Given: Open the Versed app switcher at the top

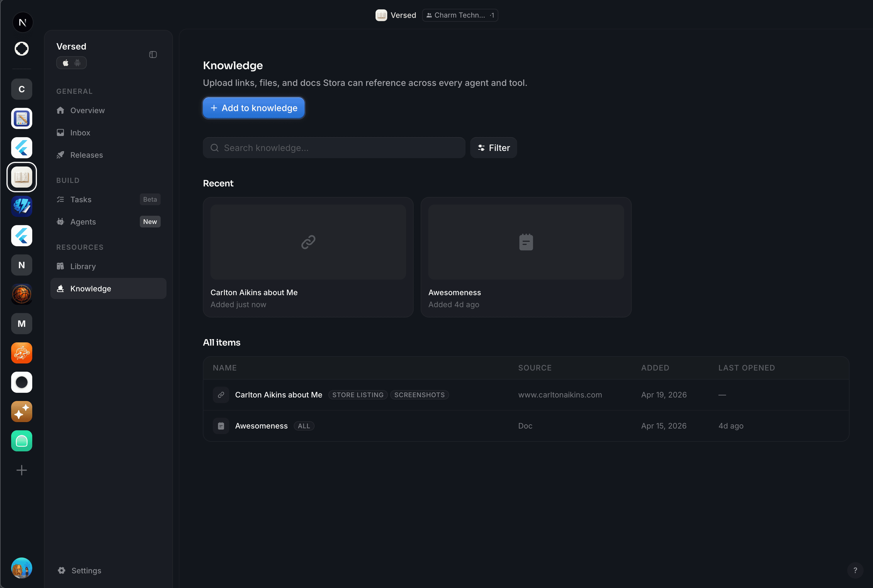Looking at the screenshot, I should (396, 15).
